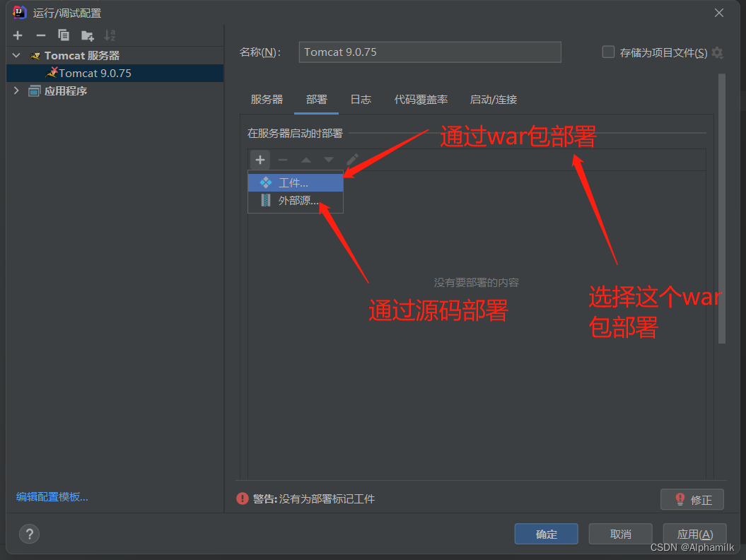Switch to the 部署 tab
746x560 pixels.
point(316,100)
